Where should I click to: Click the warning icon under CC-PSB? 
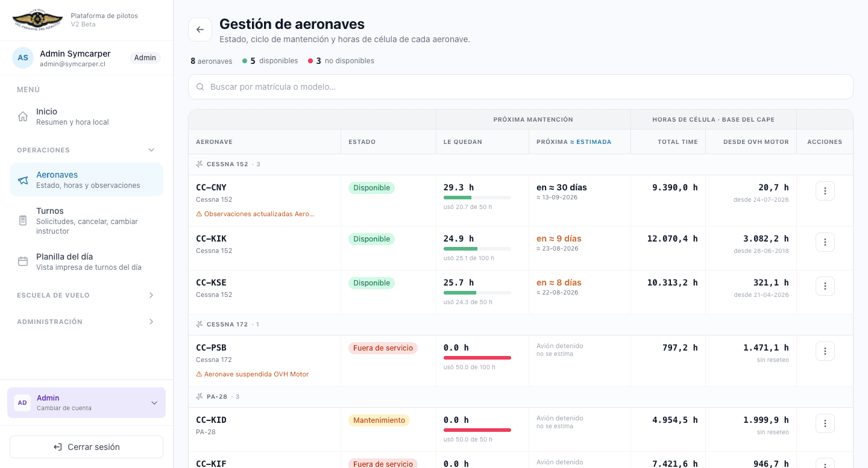199,374
